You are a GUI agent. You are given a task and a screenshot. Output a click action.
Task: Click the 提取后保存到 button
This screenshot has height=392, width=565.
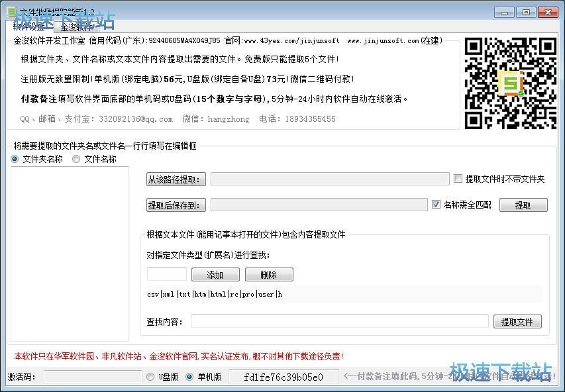click(x=176, y=205)
